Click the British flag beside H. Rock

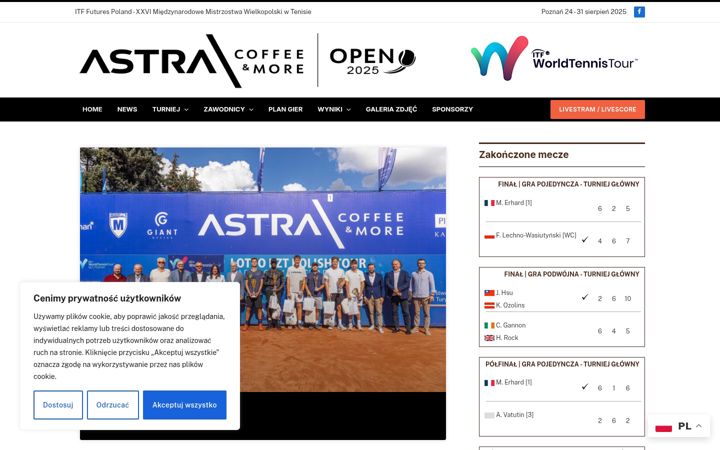489,338
